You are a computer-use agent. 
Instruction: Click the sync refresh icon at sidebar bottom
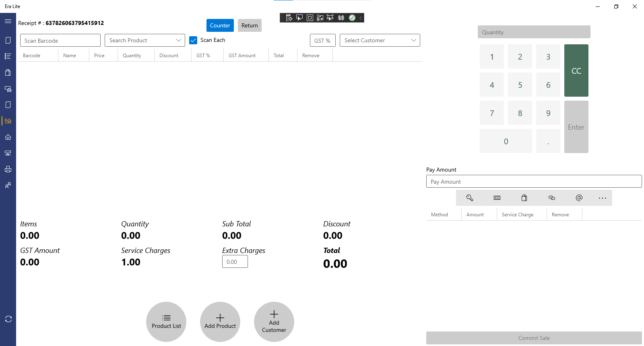(x=8, y=319)
